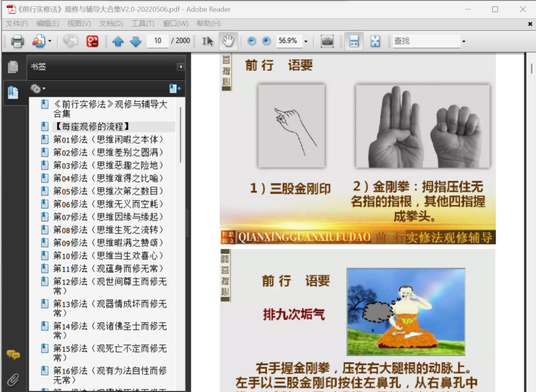Viewport: 536px width, 392px height.
Task: Open the 文件(F) menu
Action: pyautogui.click(x=17, y=24)
